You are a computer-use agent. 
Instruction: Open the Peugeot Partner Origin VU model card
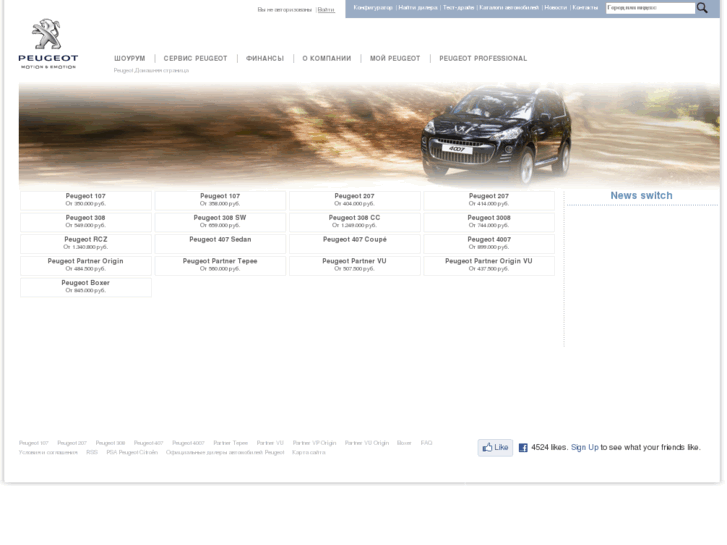(x=489, y=266)
